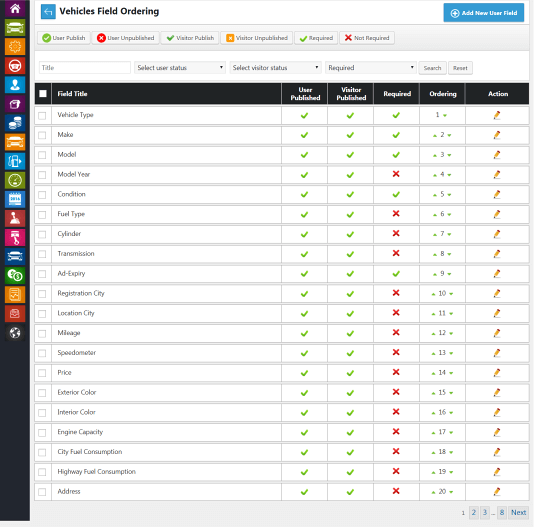Click the Search button

432,68
